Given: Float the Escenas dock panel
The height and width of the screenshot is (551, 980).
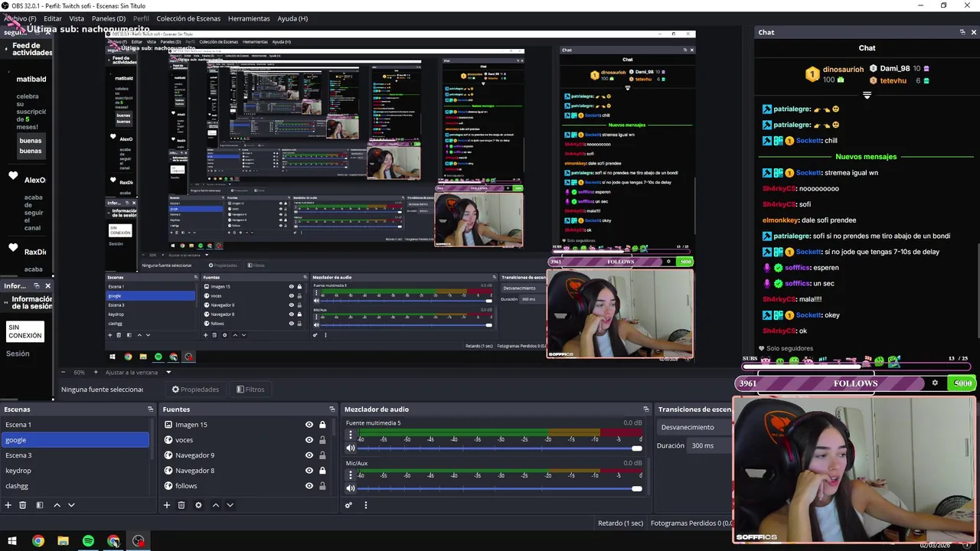Looking at the screenshot, I should coord(150,409).
